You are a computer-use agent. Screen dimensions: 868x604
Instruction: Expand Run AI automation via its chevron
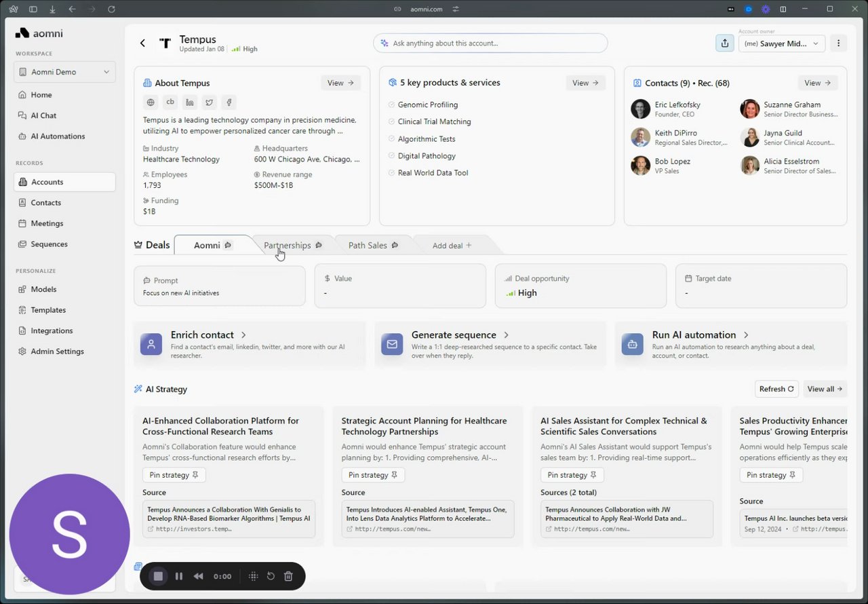click(x=746, y=335)
